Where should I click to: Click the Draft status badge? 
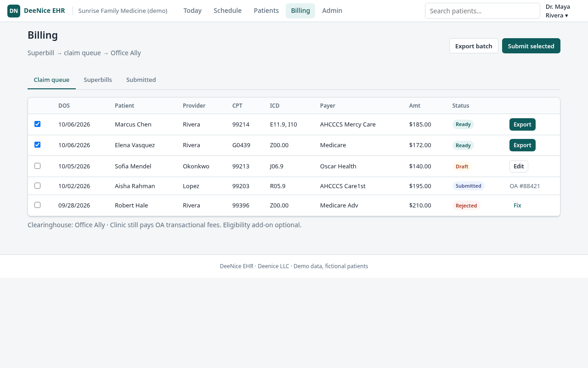click(462, 167)
